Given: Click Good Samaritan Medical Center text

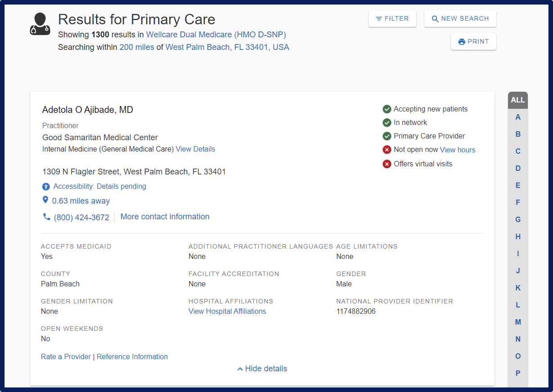Looking at the screenshot, I should tap(100, 138).
